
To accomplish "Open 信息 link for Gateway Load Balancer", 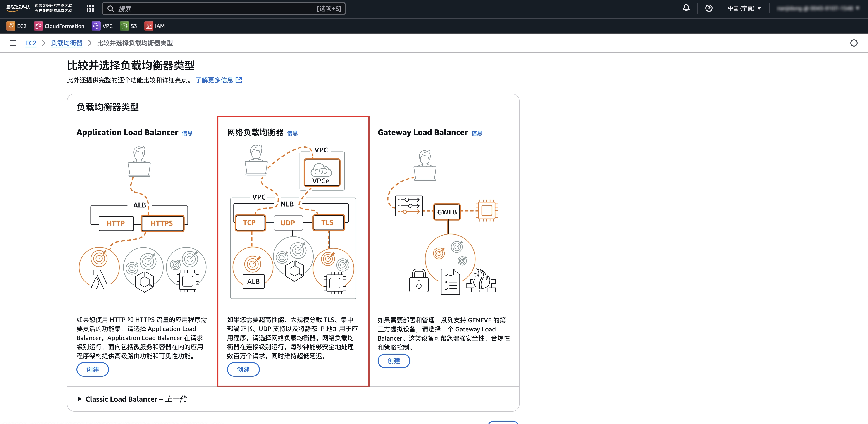I will point(477,133).
